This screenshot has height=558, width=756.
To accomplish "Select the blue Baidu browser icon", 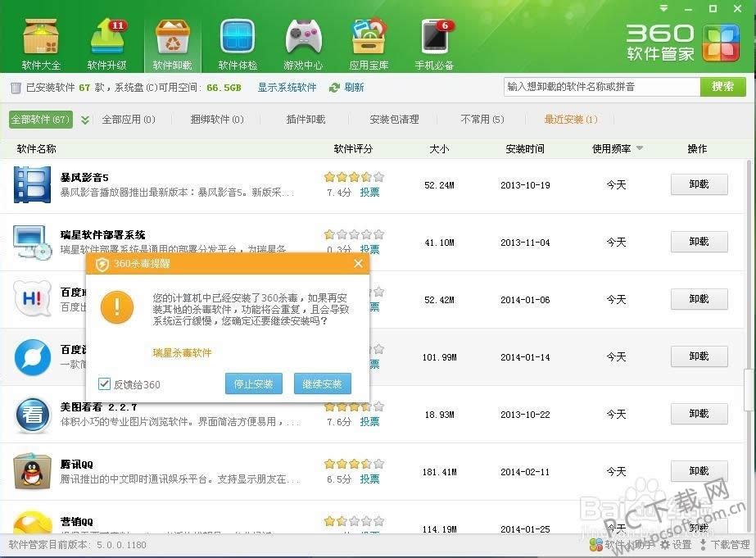I will [x=32, y=357].
